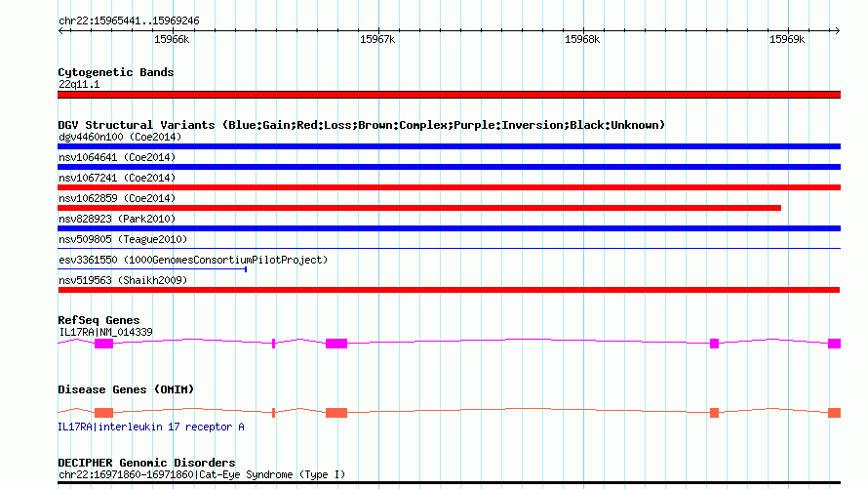Click the short blue line of esv3361550

pos(152,269)
